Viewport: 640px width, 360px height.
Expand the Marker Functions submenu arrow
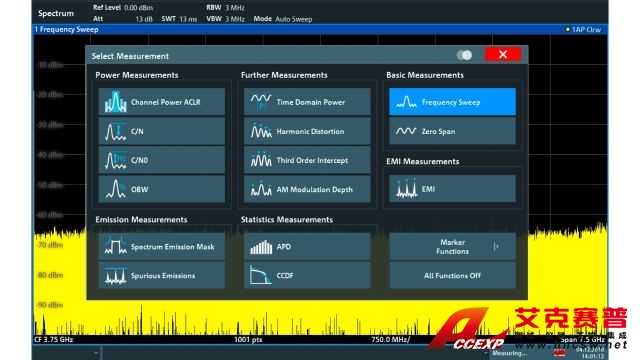(496, 247)
